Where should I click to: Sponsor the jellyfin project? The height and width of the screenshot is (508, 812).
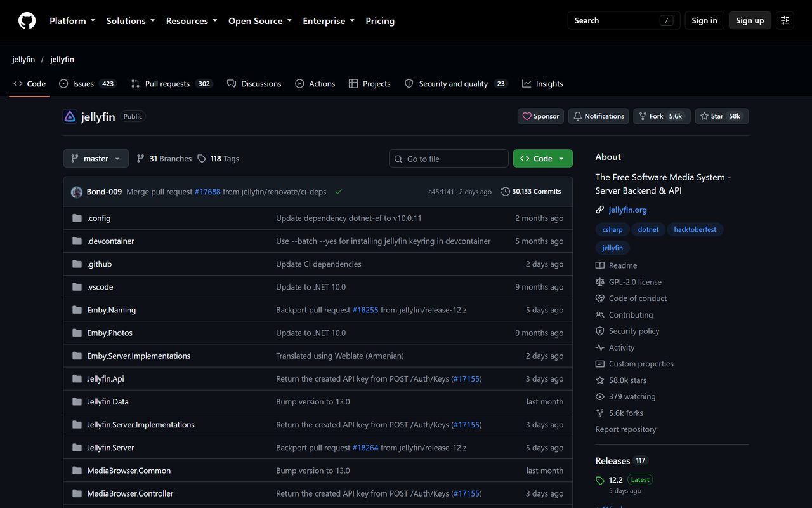coord(540,116)
